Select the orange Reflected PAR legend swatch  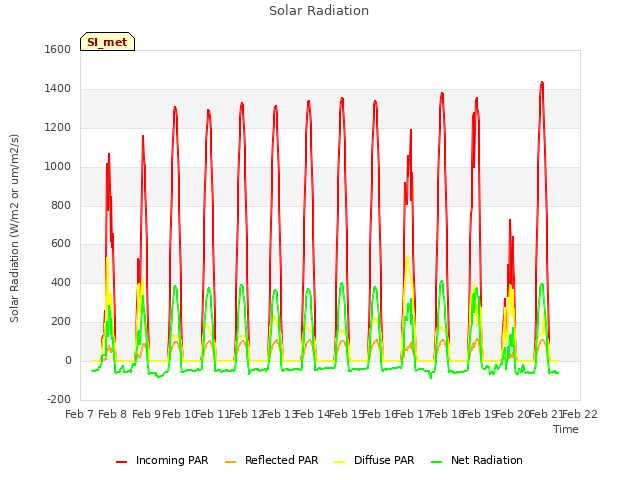click(x=230, y=462)
